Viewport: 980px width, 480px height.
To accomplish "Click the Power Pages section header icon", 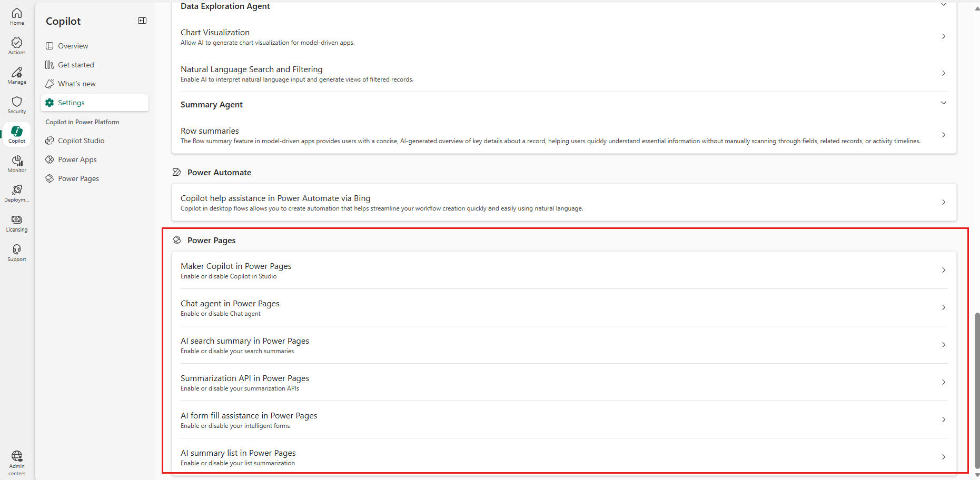I will coord(177,240).
